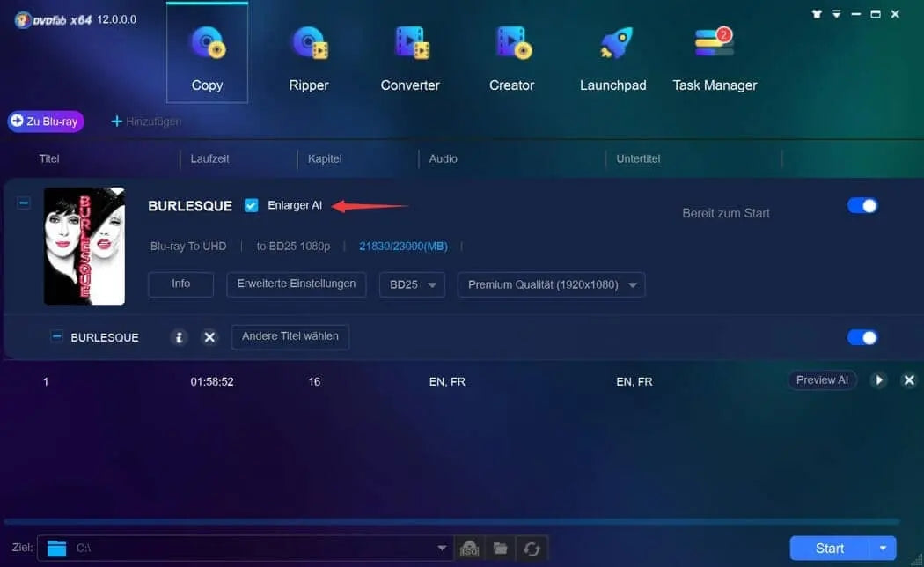Open the Converter module
Screen dimensions: 924x567
410,57
